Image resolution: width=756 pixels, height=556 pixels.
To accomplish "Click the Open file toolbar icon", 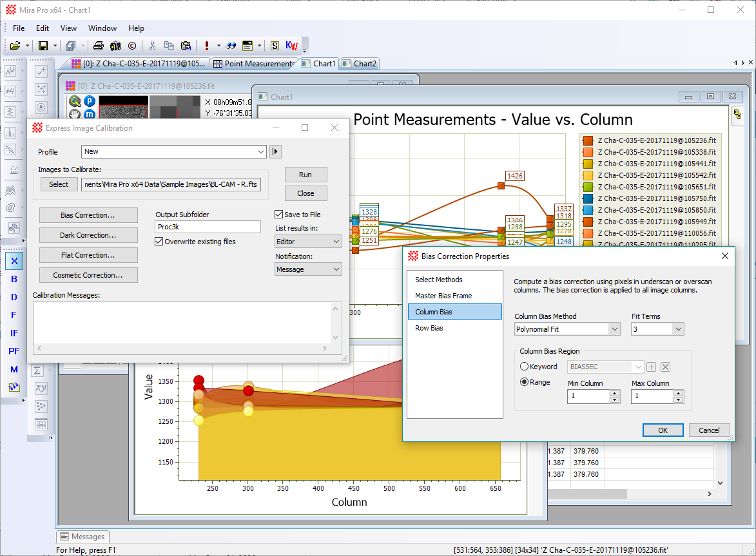I will [x=15, y=46].
